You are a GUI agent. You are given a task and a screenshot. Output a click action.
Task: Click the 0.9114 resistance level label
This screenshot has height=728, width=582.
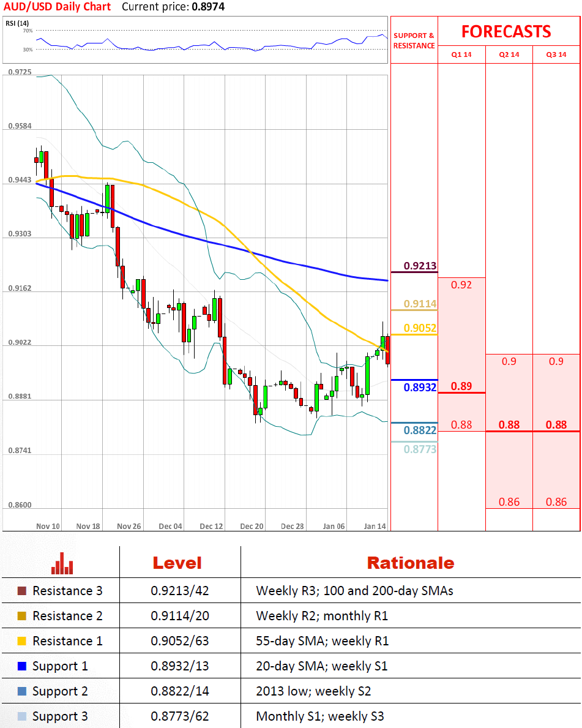coord(420,304)
